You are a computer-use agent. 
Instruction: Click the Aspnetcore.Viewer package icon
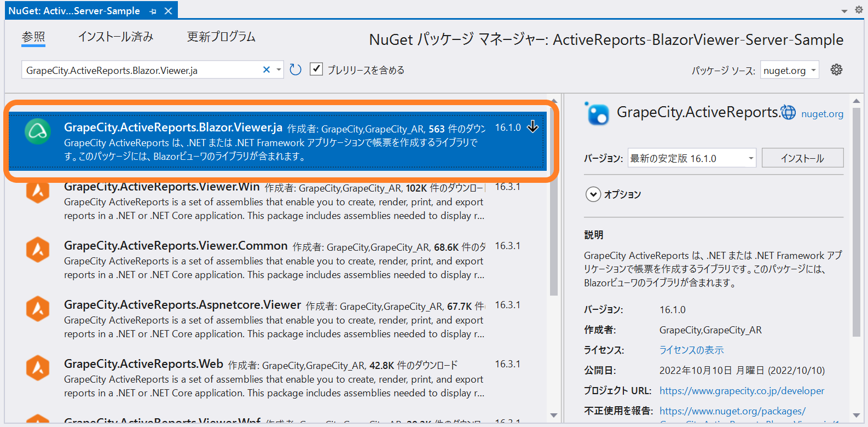pos(38,309)
